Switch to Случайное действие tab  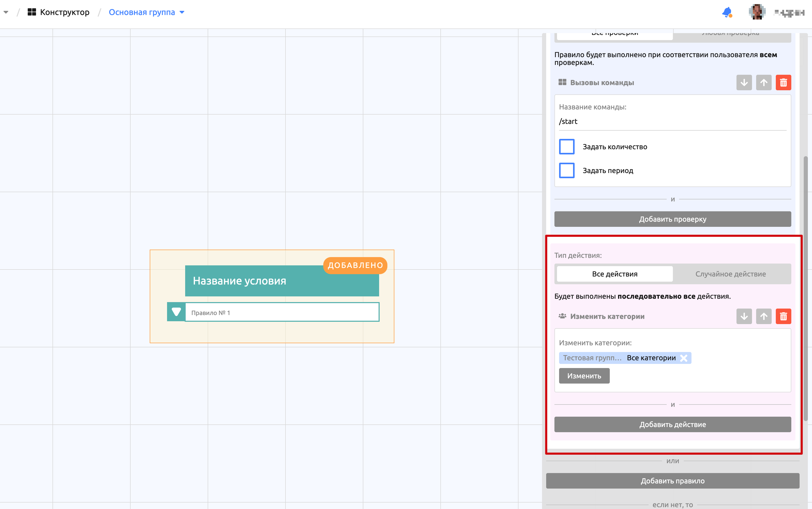pos(731,274)
